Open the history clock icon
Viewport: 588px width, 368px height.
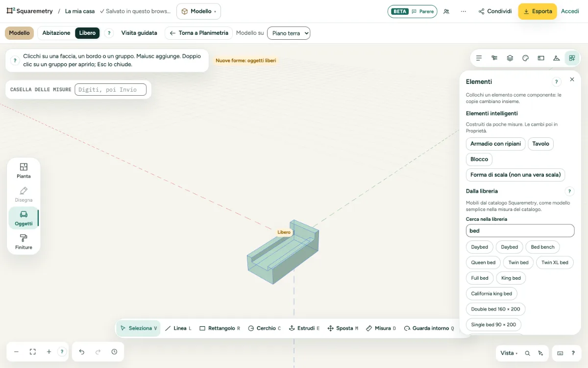[x=114, y=352]
